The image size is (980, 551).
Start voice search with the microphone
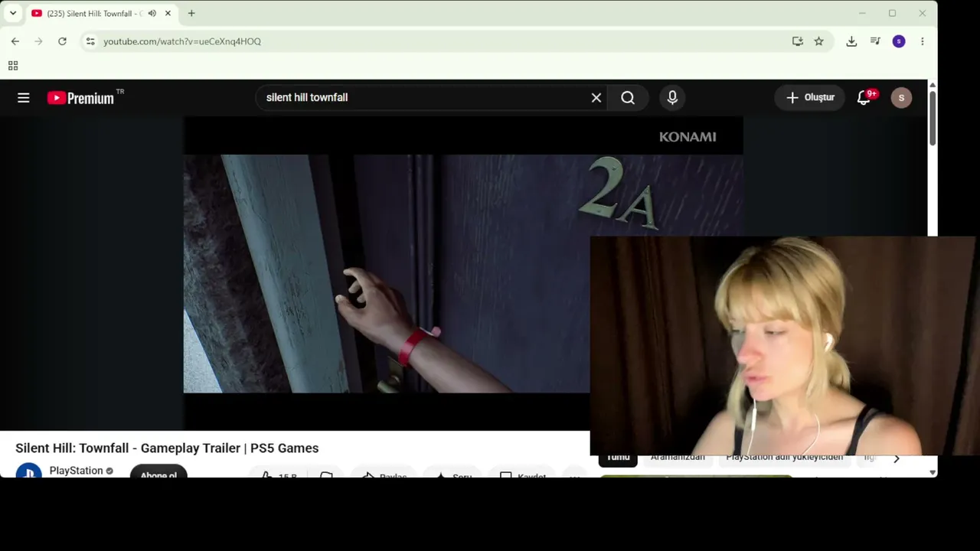click(x=672, y=98)
